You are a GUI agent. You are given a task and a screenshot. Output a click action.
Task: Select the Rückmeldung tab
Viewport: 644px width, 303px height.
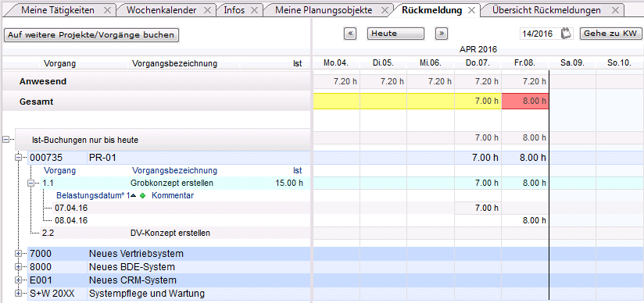432,10
